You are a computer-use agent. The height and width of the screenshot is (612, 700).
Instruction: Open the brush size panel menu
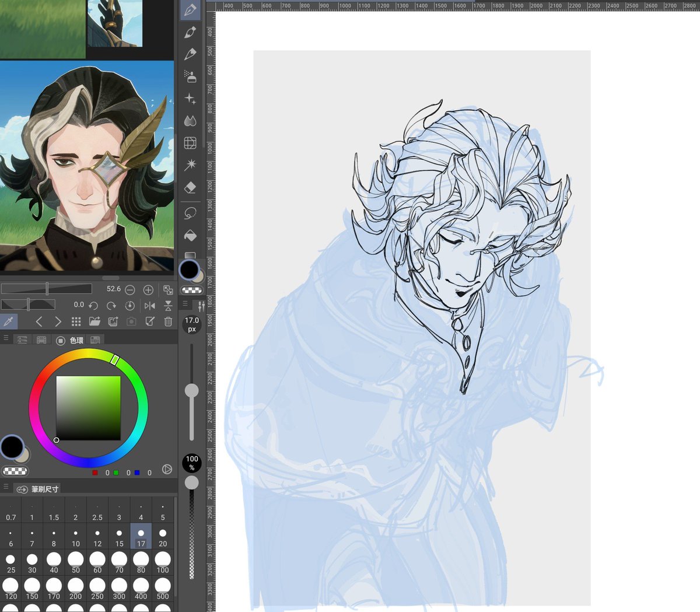[6, 487]
